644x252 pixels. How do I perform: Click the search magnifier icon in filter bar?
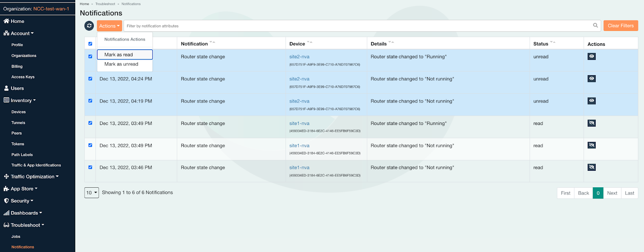point(595,25)
